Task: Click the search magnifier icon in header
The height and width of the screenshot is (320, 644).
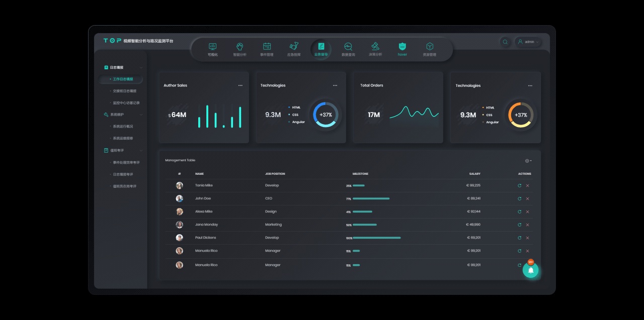Action: [505, 42]
